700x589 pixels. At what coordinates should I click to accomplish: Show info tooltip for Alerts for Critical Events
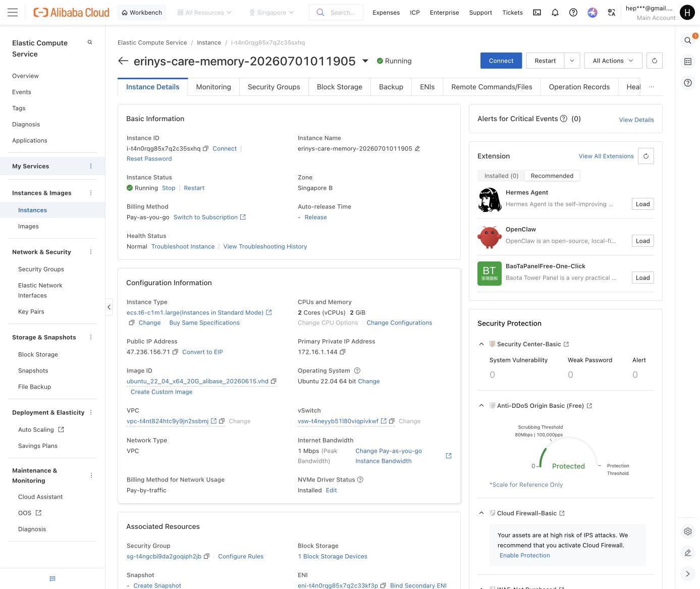pos(564,119)
